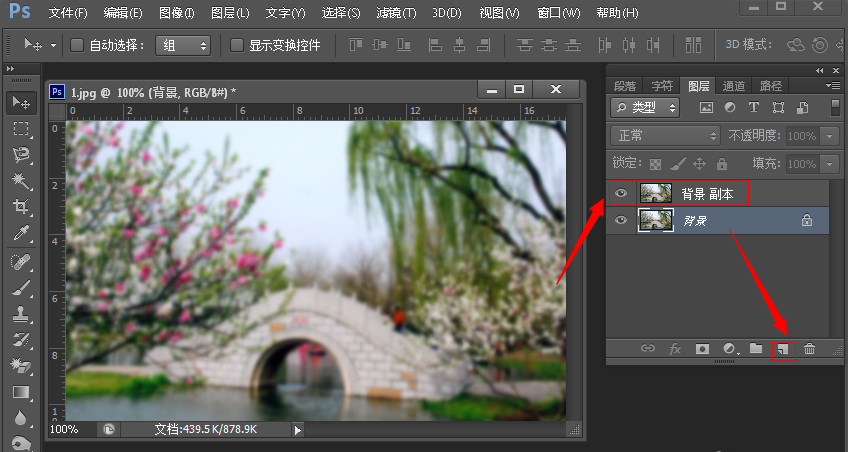
Task: Click the create new layer icon
Action: pyautogui.click(x=783, y=349)
